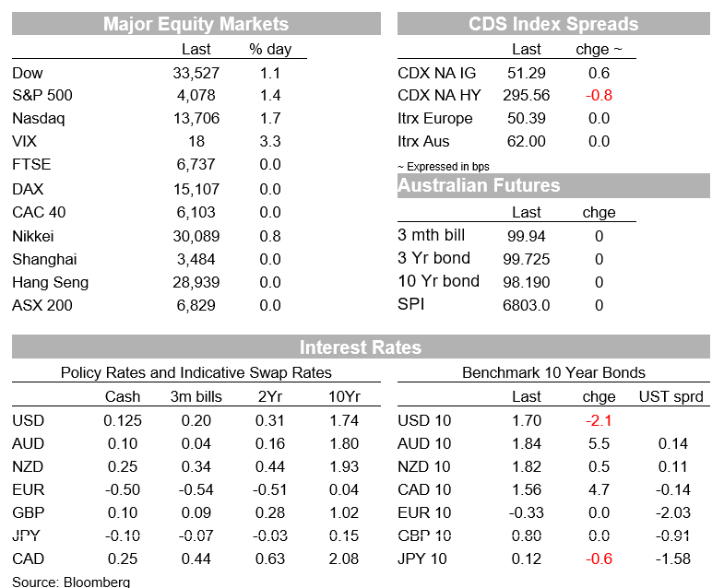Select the Interest Rates section header

tap(361, 347)
